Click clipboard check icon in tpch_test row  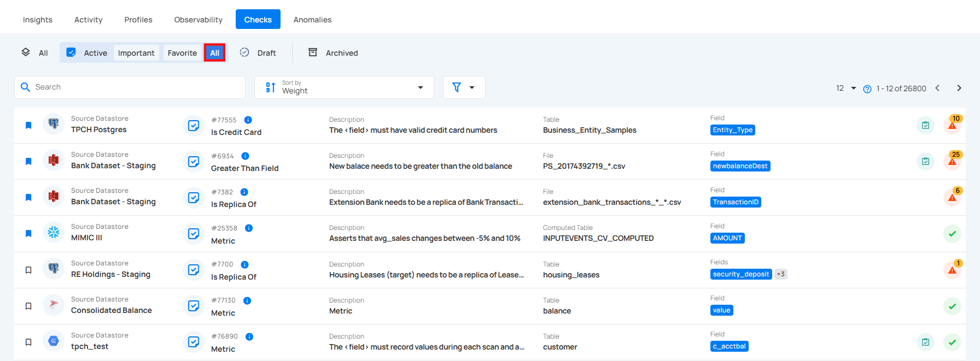point(925,342)
